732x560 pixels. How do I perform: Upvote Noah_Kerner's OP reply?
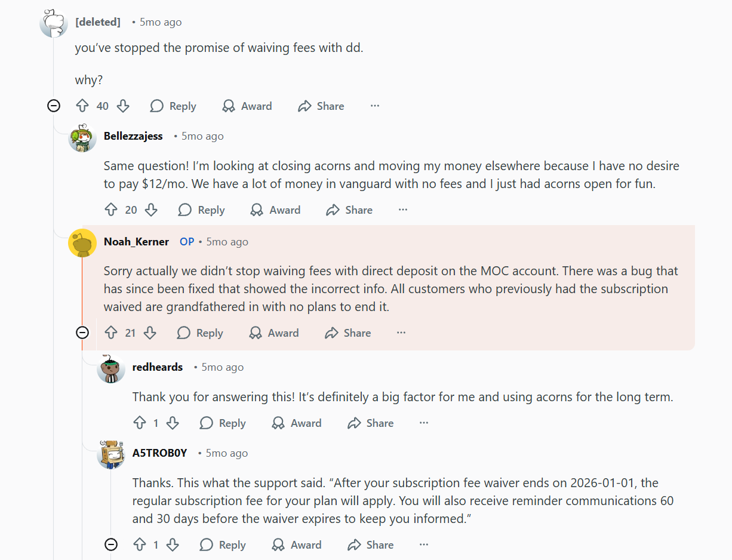coord(111,333)
